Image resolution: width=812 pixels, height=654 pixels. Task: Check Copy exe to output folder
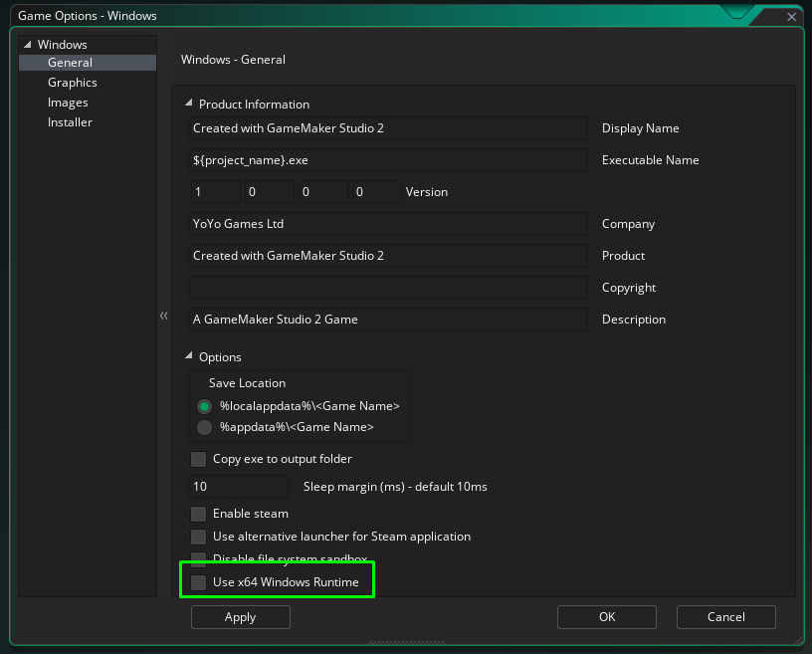click(x=198, y=459)
